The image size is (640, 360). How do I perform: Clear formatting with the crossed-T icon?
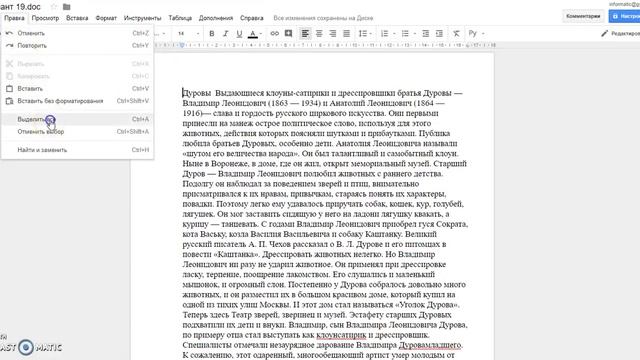tap(456, 33)
